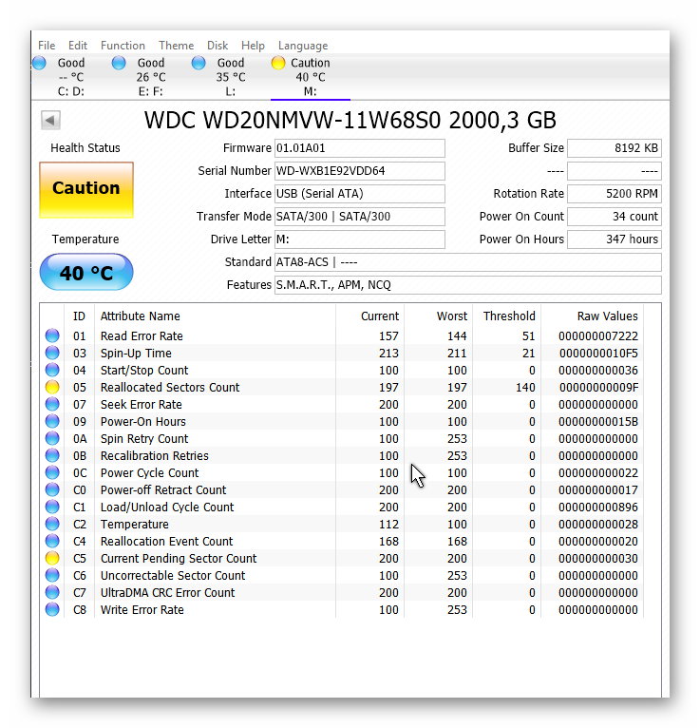Open the Disk menu
Image resolution: width=700 pixels, height=728 pixels.
[x=218, y=46]
